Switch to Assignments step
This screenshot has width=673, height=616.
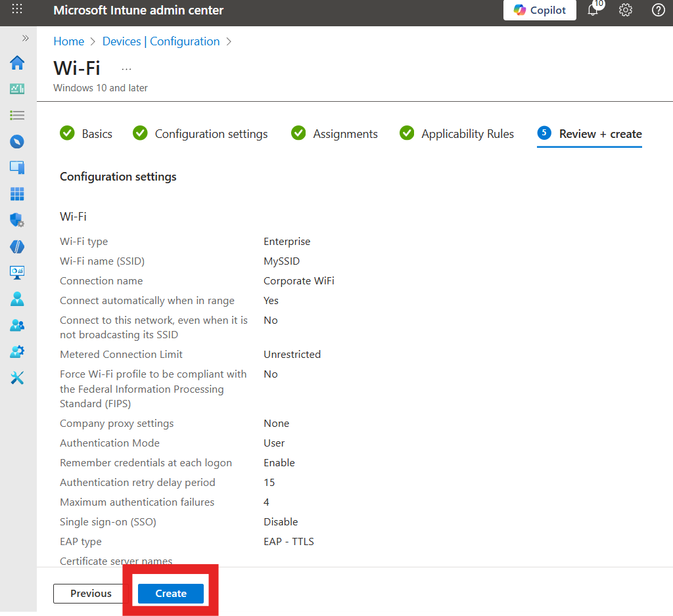[334, 133]
